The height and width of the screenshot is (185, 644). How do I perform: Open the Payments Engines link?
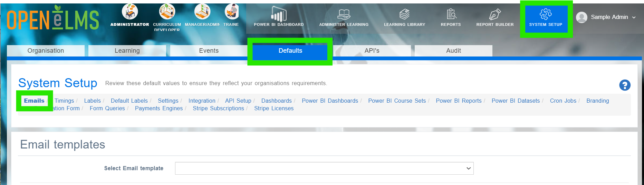tap(159, 108)
